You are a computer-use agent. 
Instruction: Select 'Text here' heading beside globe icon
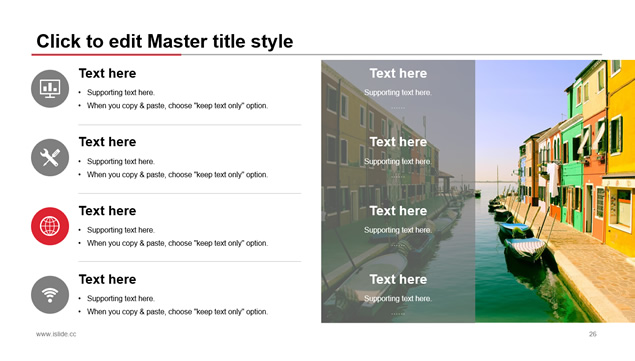coord(107,211)
